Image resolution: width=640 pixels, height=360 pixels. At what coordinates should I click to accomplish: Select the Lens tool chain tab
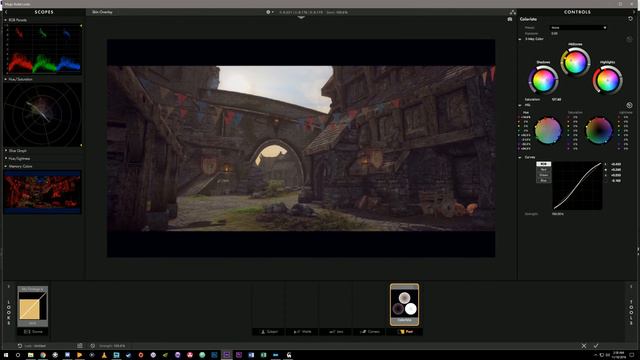click(336, 332)
